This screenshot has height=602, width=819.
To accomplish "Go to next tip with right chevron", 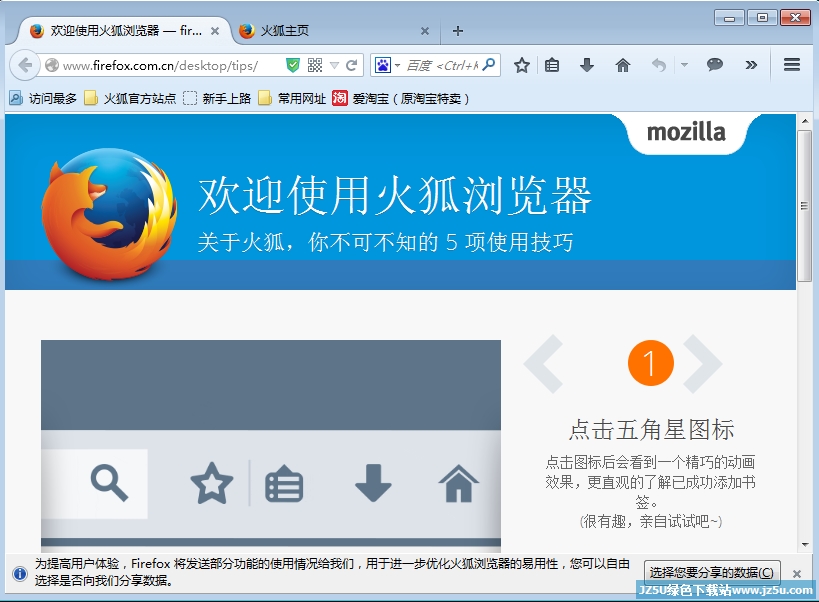I will (x=703, y=363).
